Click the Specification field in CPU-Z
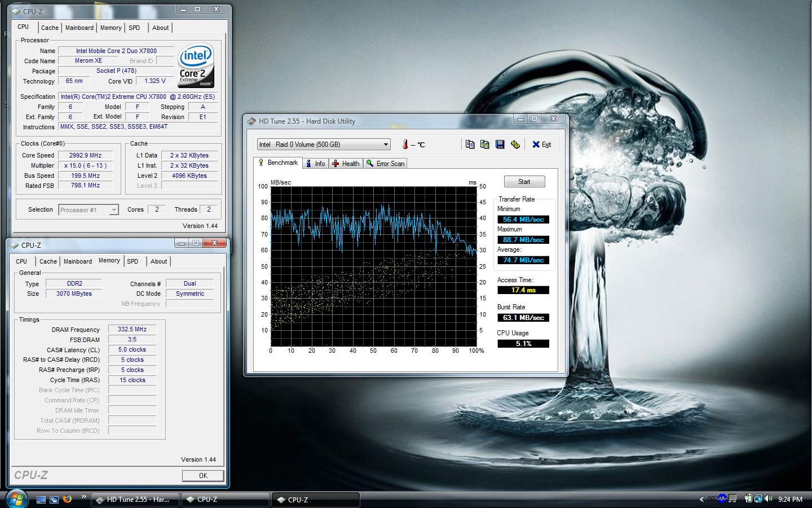 [x=138, y=97]
